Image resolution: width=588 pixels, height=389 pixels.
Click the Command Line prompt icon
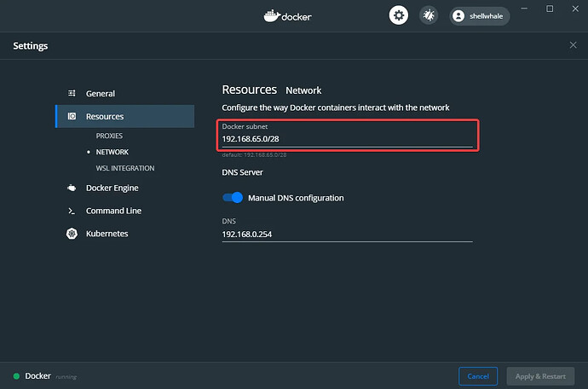point(72,211)
